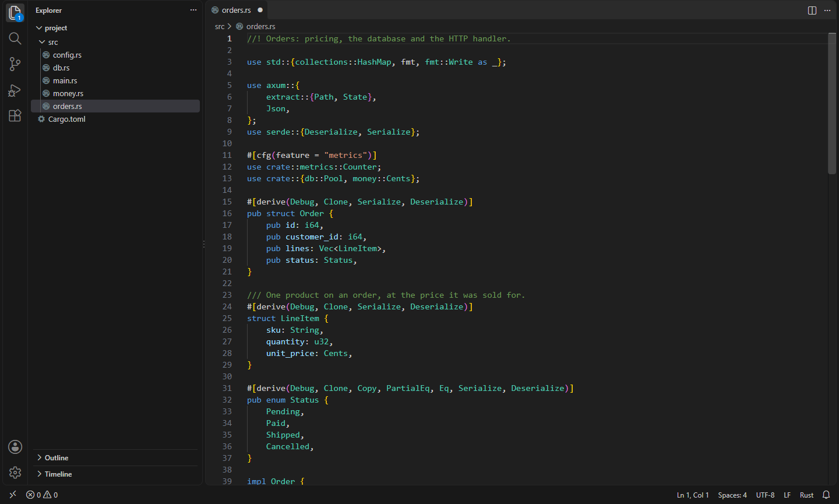839x504 pixels.
Task: Click the src breadcrumb segment
Action: (x=220, y=26)
